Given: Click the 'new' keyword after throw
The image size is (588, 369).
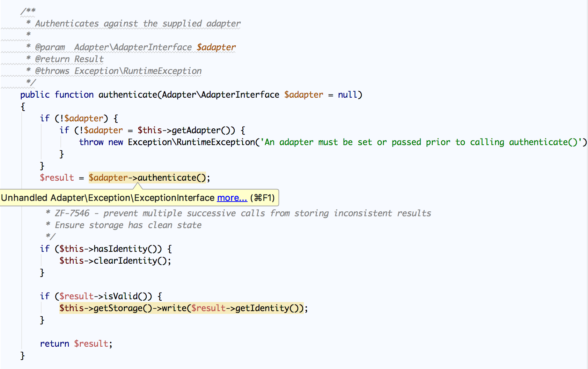Looking at the screenshot, I should [x=116, y=142].
